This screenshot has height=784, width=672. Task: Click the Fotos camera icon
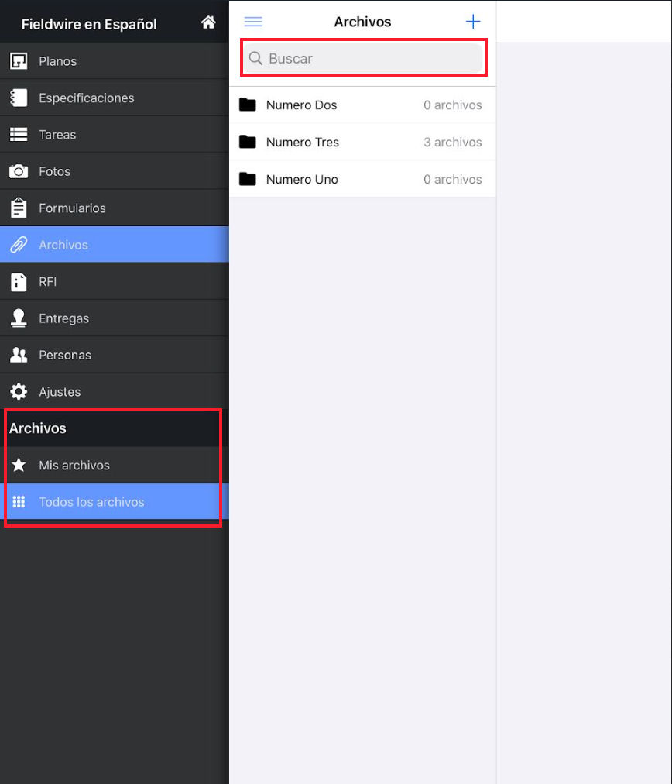click(19, 171)
